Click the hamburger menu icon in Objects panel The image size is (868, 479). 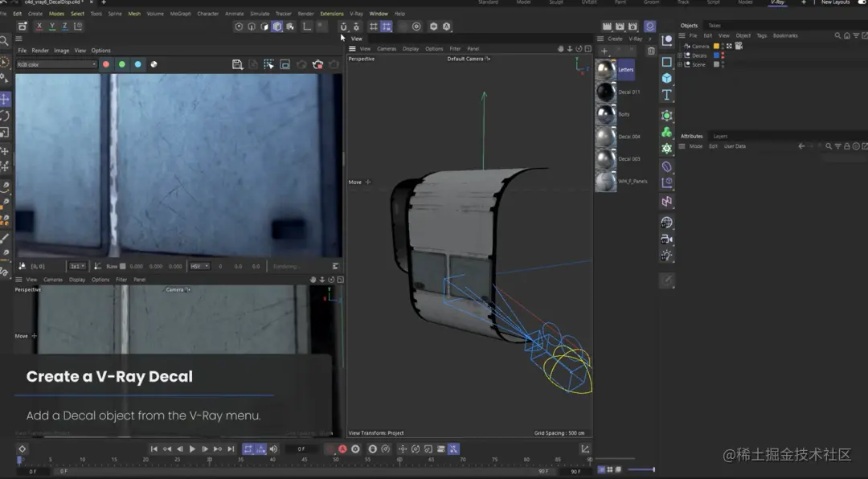pyautogui.click(x=682, y=35)
